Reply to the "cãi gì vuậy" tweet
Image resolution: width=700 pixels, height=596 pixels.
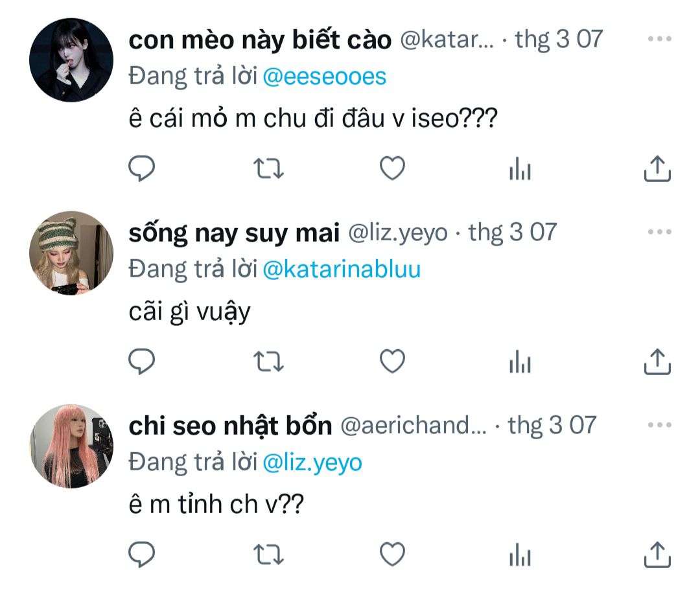(x=140, y=361)
